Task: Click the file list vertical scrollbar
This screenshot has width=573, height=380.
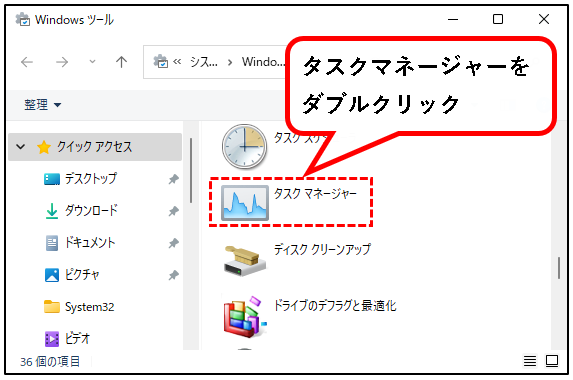Action: pos(559,268)
